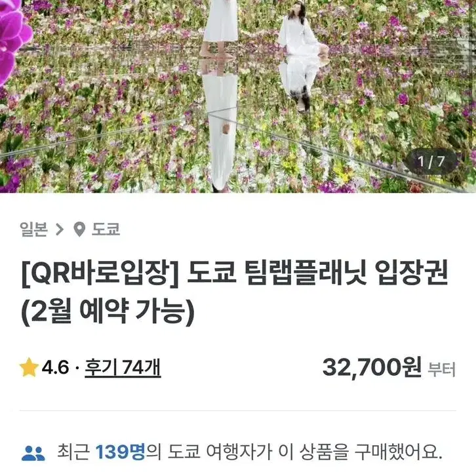
Task: Open the flower garden hero photo
Action: [238, 96]
